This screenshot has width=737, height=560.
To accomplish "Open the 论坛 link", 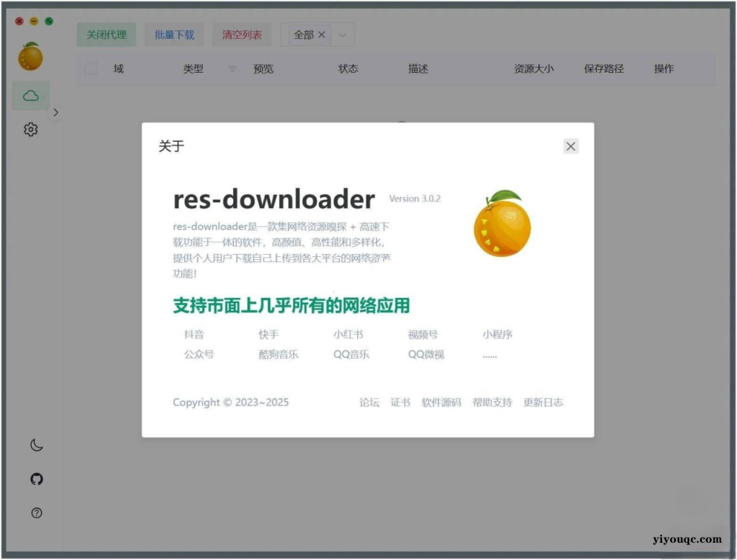I will point(368,402).
